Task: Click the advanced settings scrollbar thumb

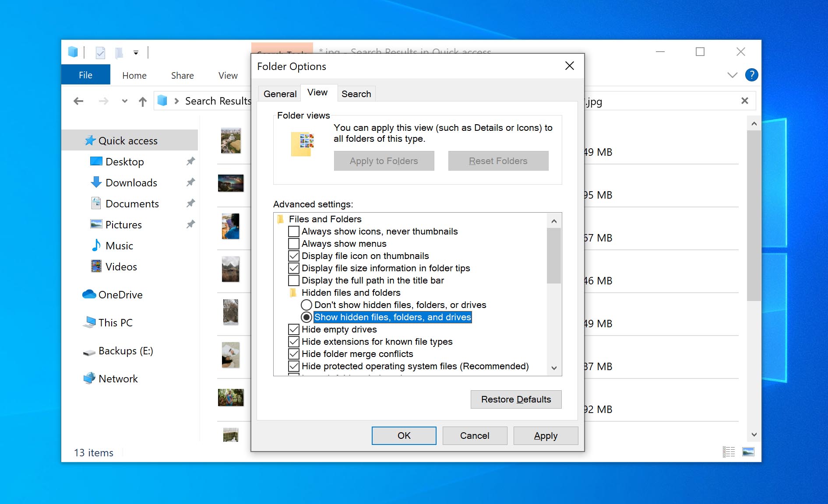Action: (x=554, y=256)
